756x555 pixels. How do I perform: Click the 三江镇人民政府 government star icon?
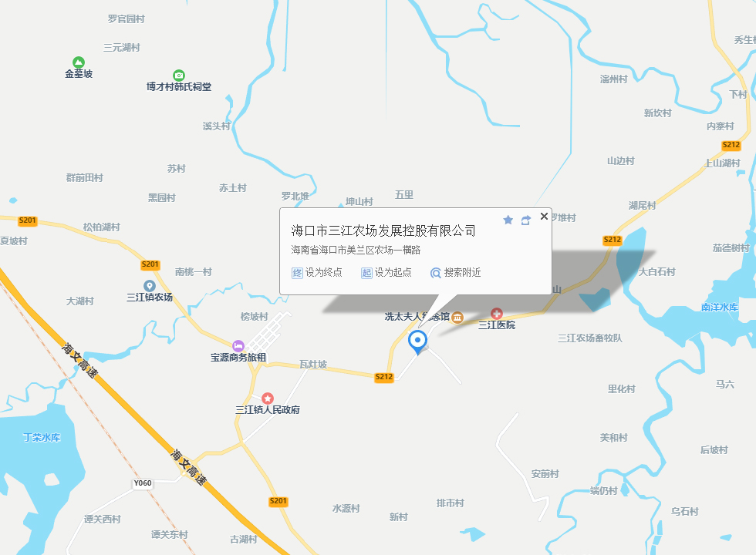pos(268,399)
